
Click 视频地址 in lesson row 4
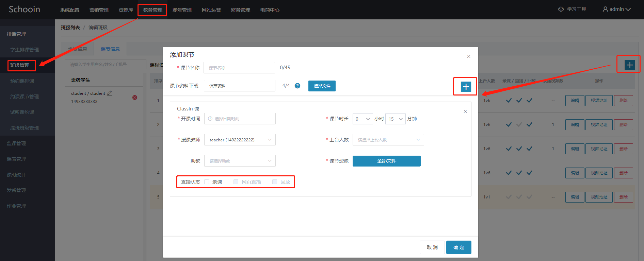(x=599, y=173)
